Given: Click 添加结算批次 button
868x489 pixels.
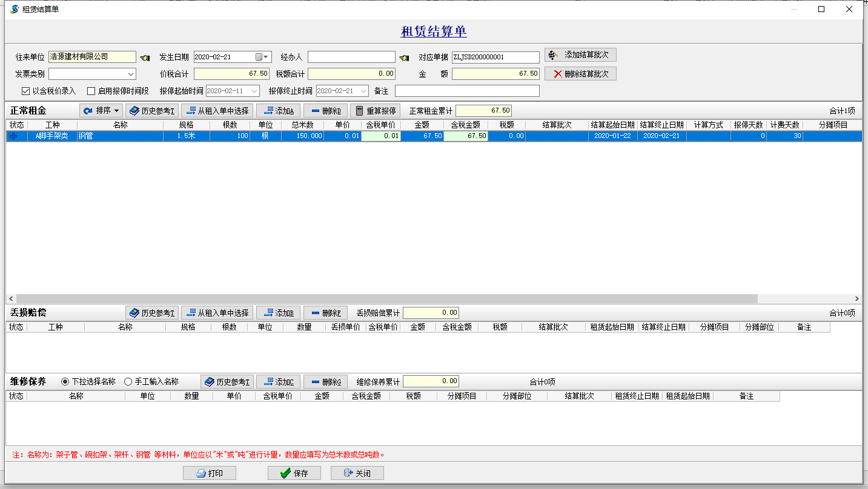Looking at the screenshot, I should click(x=580, y=55).
